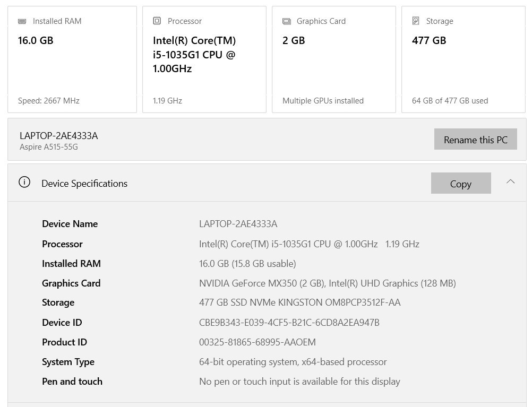Collapse the Device Specifications section

click(510, 181)
